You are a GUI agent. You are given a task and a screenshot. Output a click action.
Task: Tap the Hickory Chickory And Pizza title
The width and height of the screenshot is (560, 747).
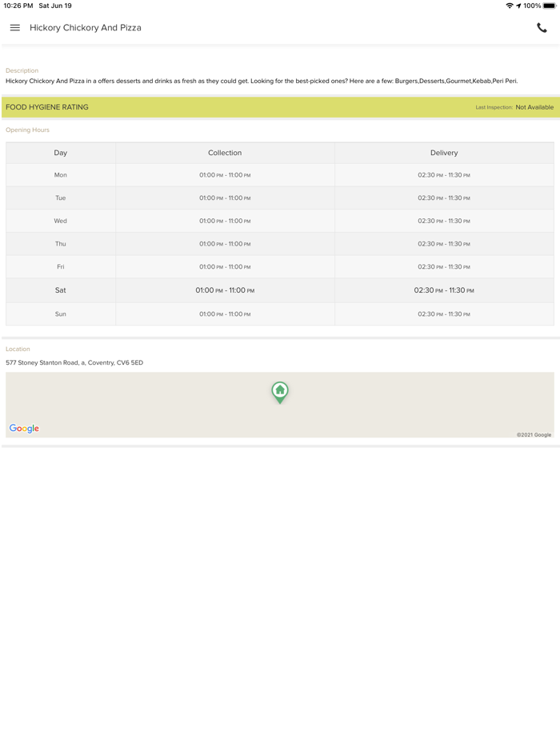click(86, 28)
